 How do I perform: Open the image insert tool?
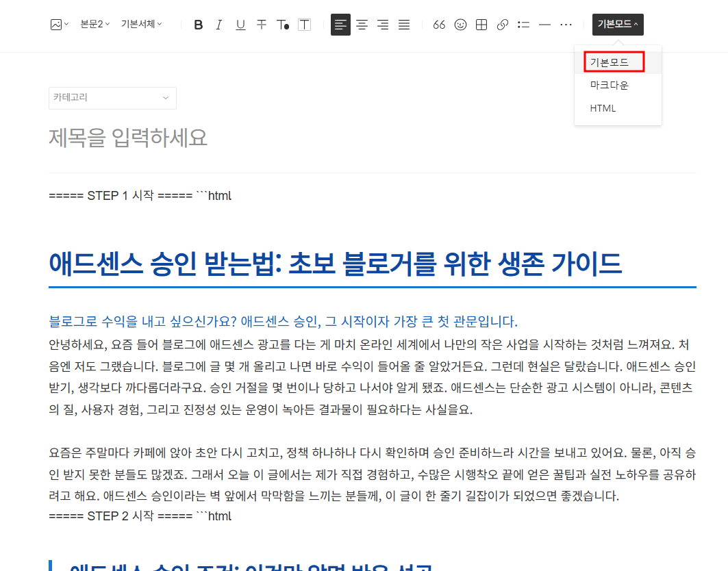tap(59, 25)
